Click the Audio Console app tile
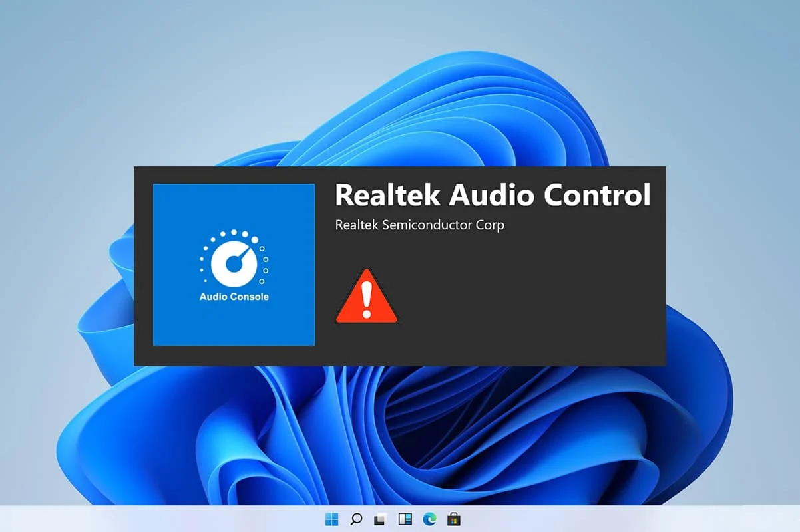This screenshot has width=800, height=532. point(234,265)
